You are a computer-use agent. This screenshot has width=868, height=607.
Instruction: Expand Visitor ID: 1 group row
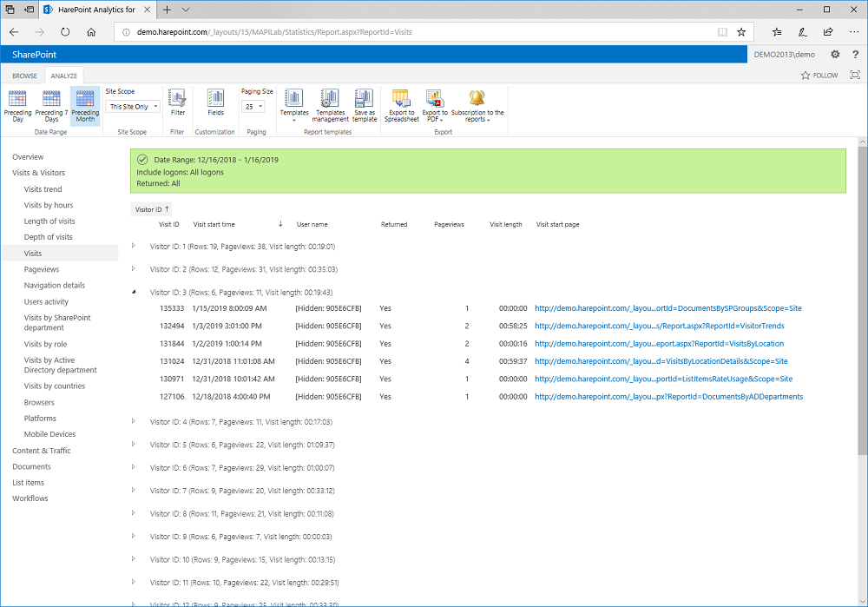134,246
